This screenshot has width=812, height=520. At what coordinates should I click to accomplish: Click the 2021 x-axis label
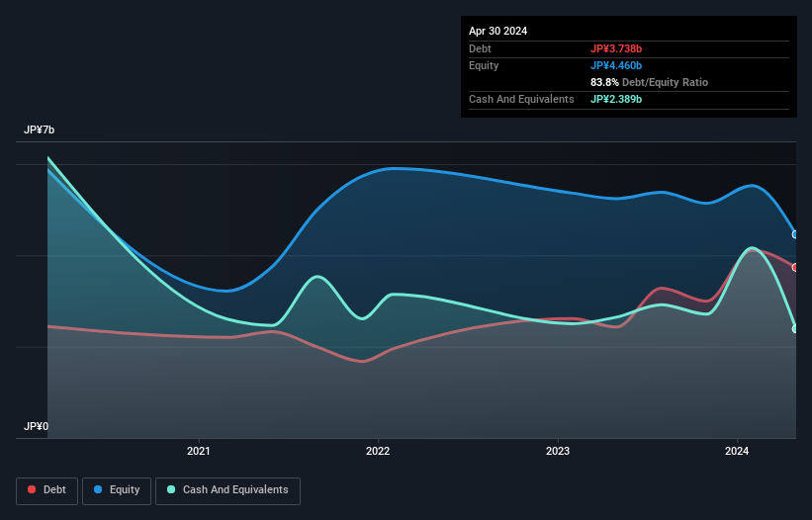[x=199, y=451]
